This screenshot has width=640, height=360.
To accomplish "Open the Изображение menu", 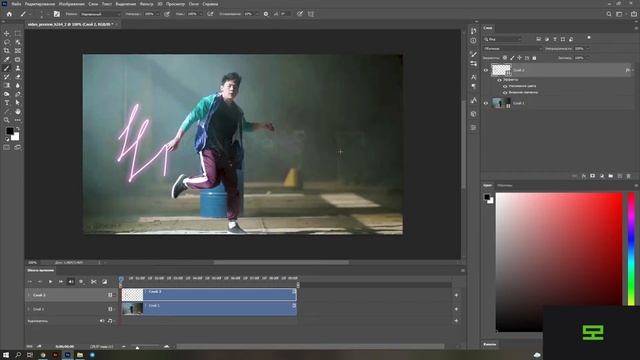I will click(x=71, y=4).
